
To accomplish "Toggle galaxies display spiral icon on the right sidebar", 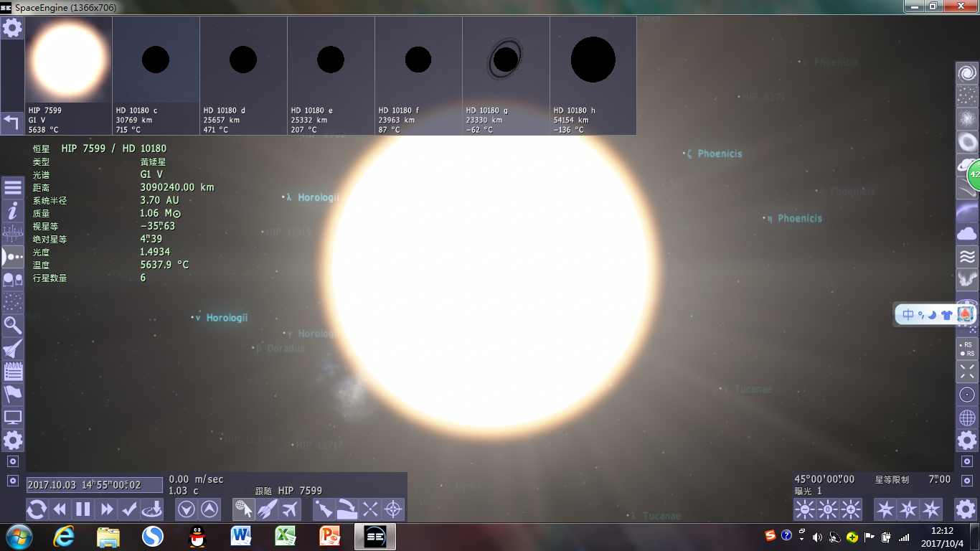I will (x=967, y=73).
